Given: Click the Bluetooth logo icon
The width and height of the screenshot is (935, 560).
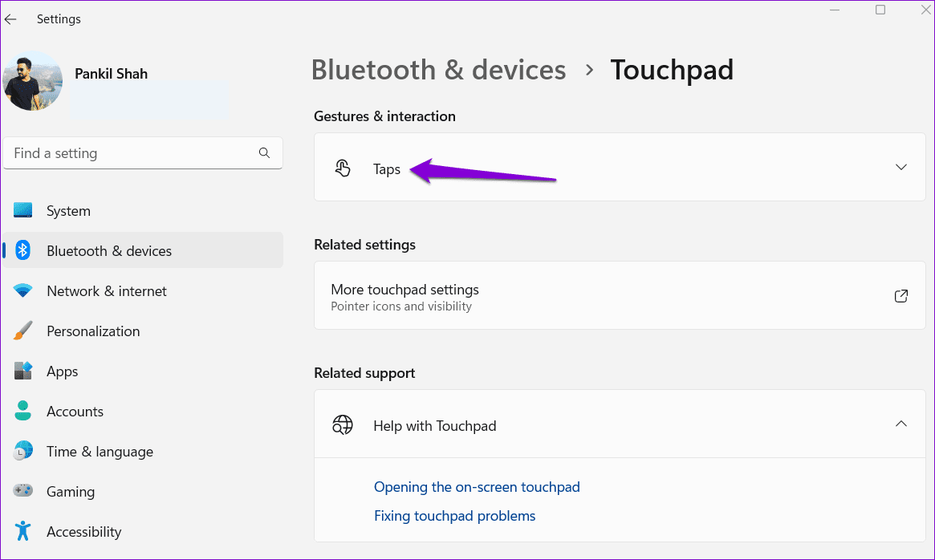Looking at the screenshot, I should pos(22,250).
